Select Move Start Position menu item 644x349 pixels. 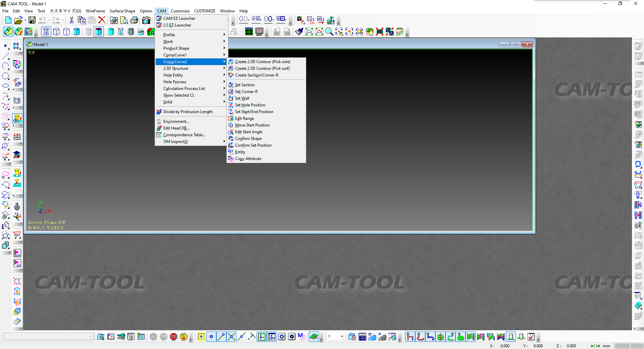[266, 125]
